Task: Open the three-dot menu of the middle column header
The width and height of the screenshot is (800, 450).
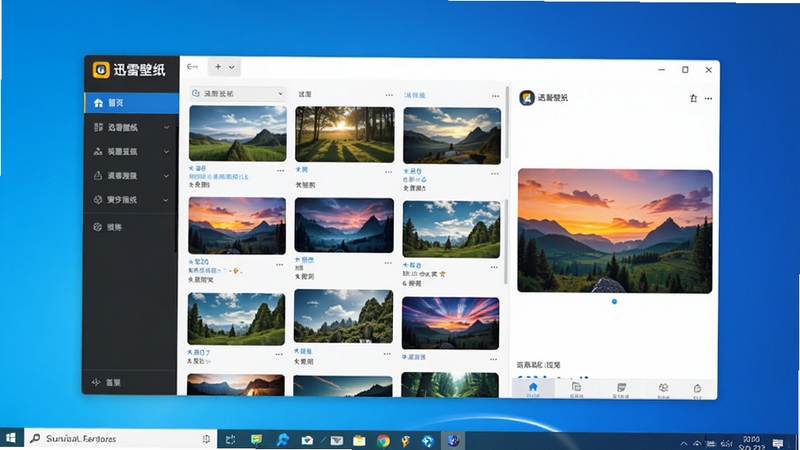Action: tap(389, 95)
